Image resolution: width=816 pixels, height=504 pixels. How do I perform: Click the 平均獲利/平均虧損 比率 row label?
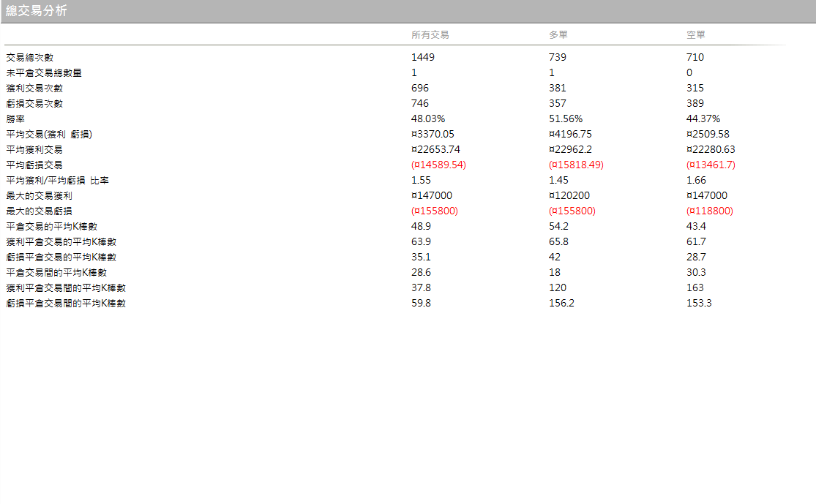click(x=57, y=181)
